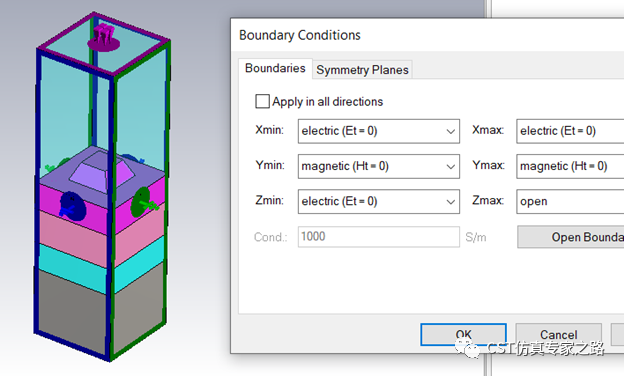Screen dimensions: 624x376
Task: Click the Cancel button
Action: click(558, 335)
